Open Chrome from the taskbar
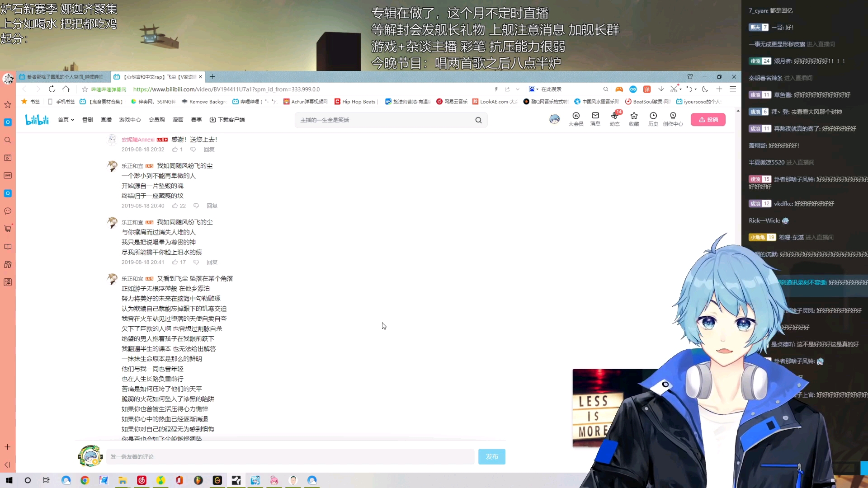Image resolution: width=868 pixels, height=488 pixels. (x=85, y=480)
